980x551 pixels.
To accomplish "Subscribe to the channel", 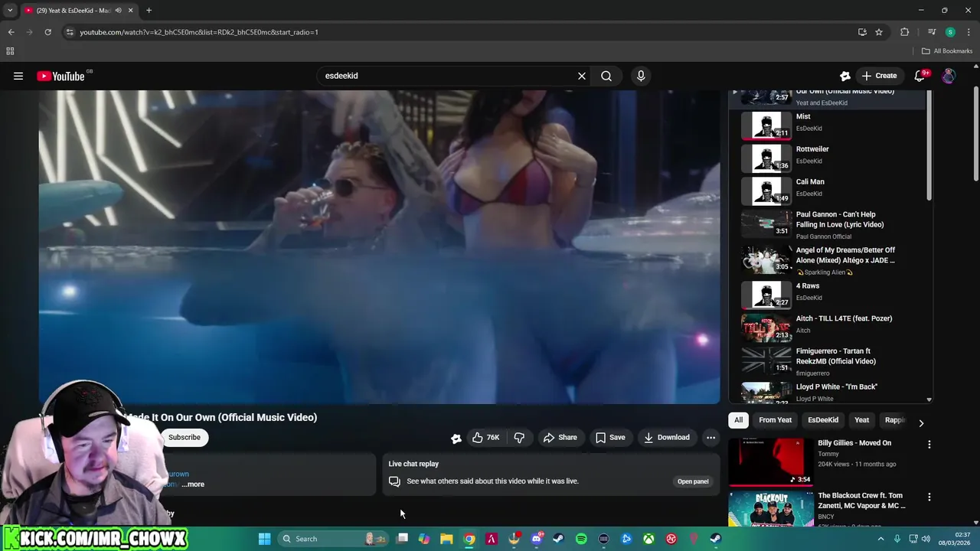I will point(185,438).
